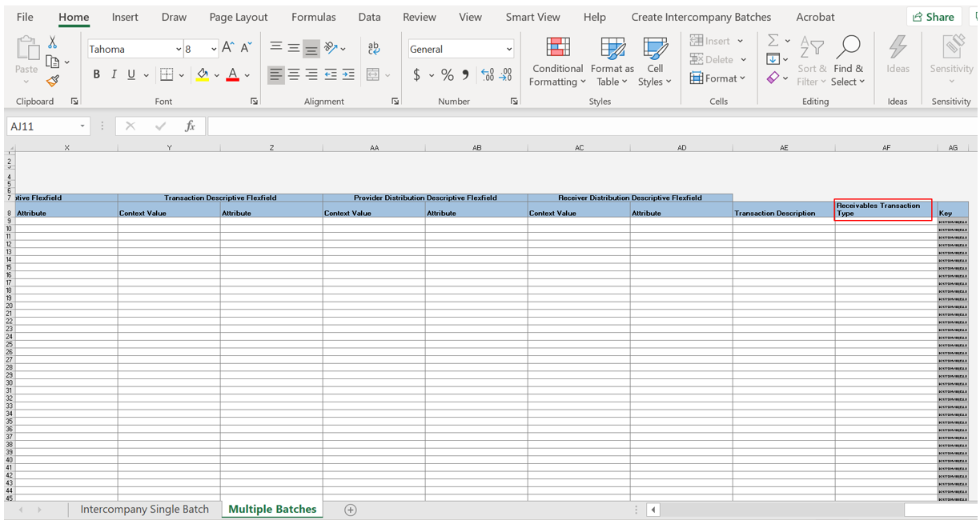
Task: Open Font Color dropdown arrow
Action: pyautogui.click(x=247, y=75)
